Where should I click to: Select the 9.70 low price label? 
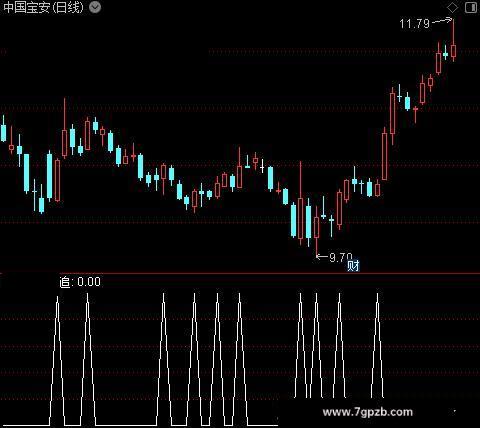(x=341, y=257)
